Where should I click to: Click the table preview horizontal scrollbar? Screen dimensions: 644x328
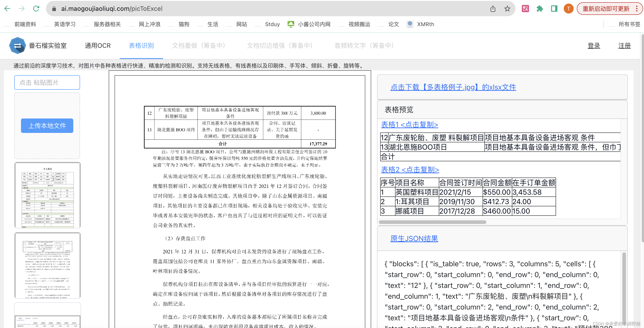(432, 222)
